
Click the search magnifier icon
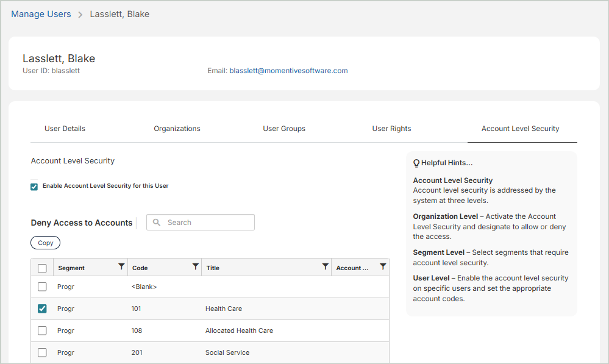tap(157, 223)
